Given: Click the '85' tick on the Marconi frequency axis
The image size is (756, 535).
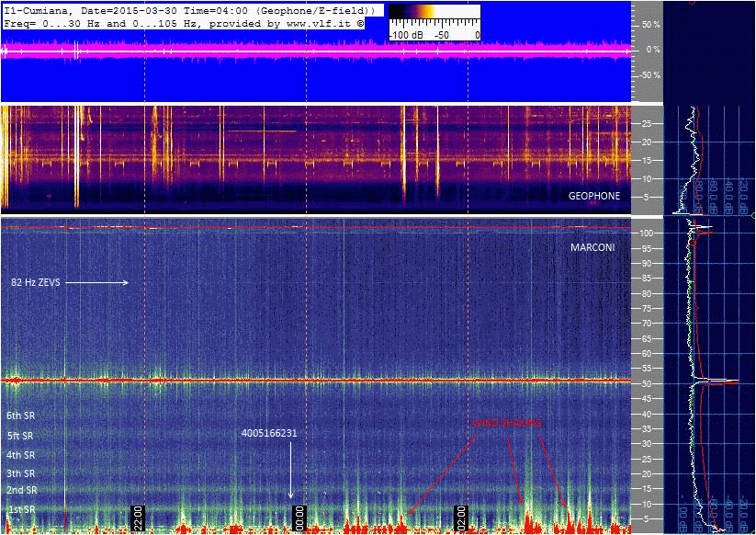Looking at the screenshot, I should (647, 279).
